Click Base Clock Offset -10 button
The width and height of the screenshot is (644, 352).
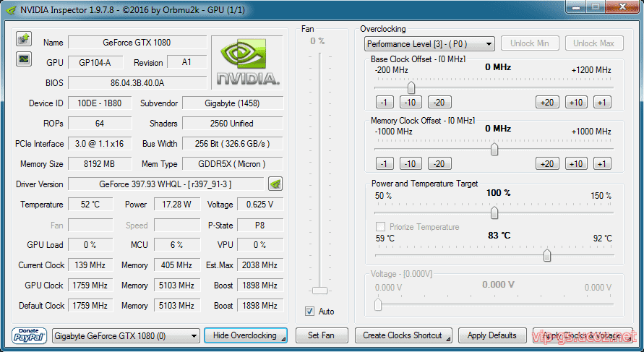click(411, 102)
